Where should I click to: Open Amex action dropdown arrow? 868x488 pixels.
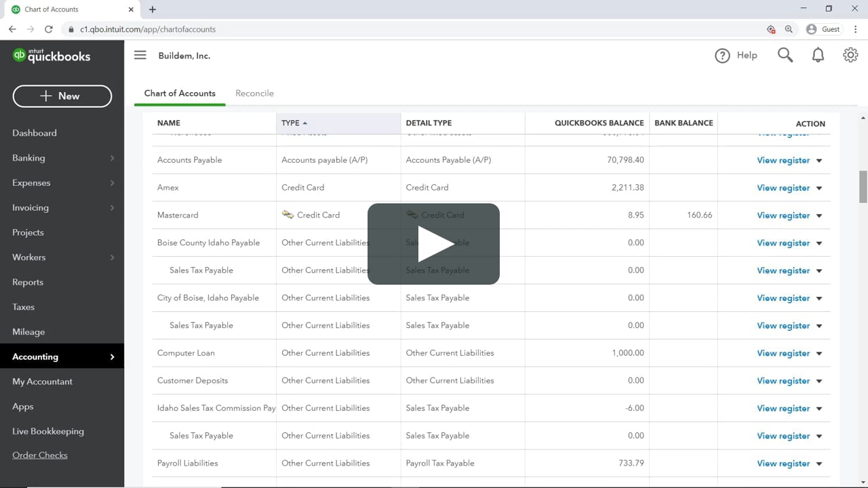pos(819,188)
